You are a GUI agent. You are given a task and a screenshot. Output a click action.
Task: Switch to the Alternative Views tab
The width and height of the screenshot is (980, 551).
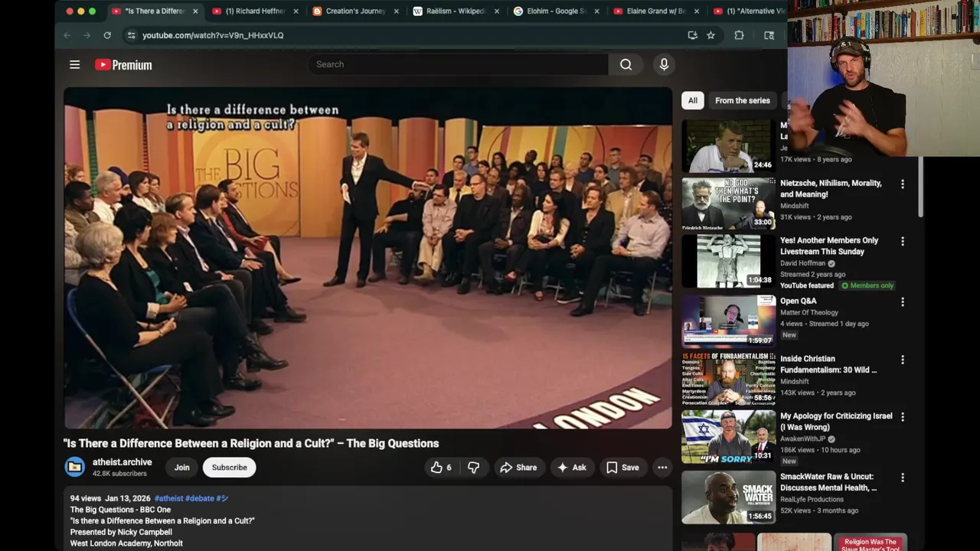tap(749, 11)
